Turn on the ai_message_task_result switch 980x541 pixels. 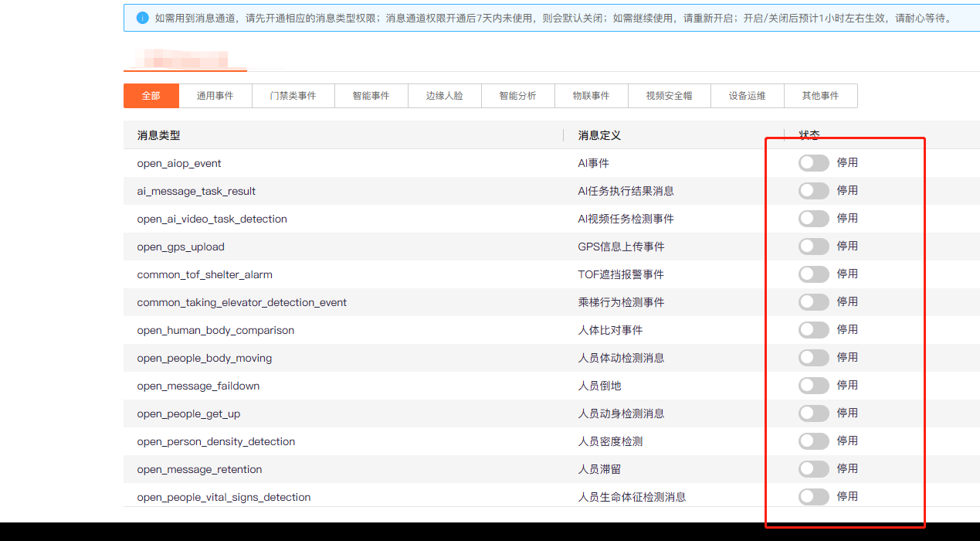813,191
